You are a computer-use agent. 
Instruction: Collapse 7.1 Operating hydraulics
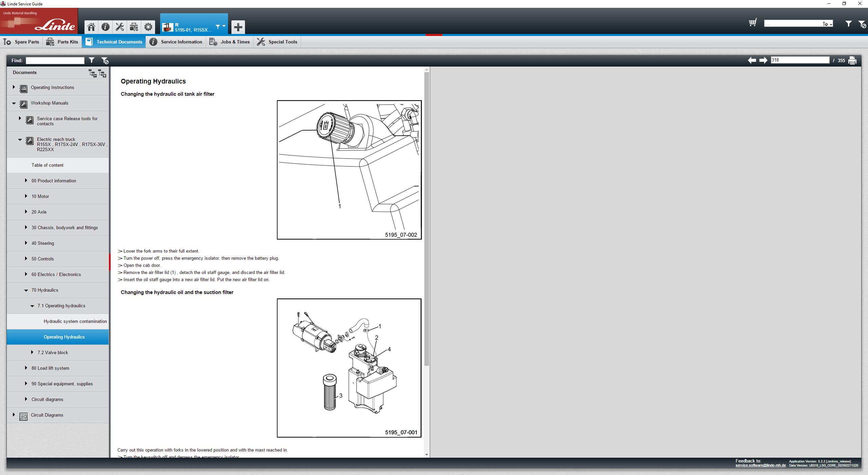click(x=32, y=306)
